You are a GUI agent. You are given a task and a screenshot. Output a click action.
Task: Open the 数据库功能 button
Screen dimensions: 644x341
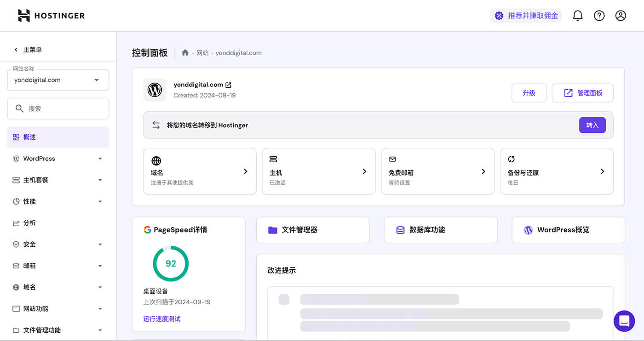(x=441, y=230)
